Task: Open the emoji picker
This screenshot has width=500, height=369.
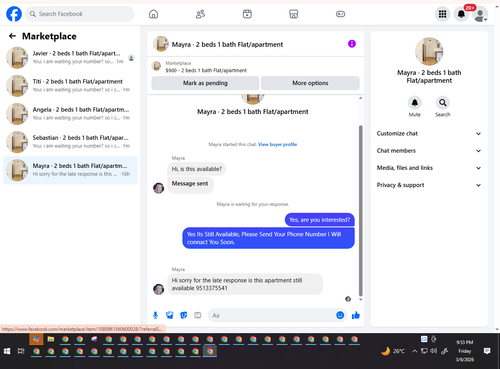Action: point(340,315)
